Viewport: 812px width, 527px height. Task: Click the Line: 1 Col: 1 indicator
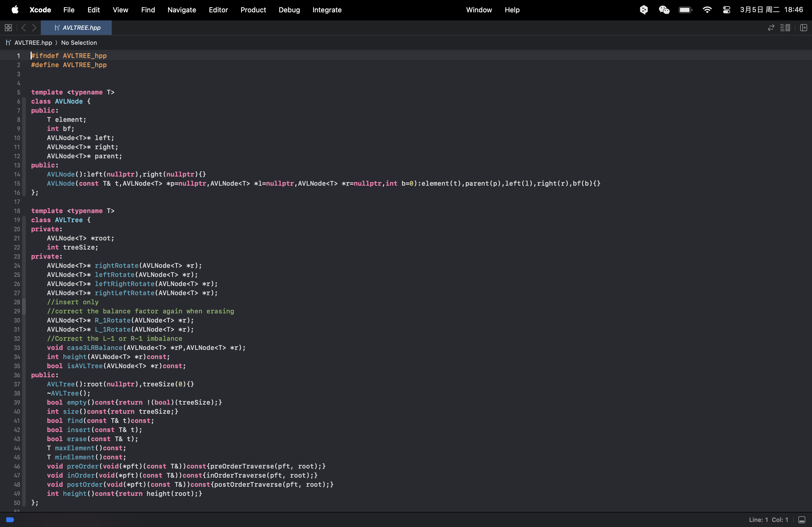tap(769, 520)
